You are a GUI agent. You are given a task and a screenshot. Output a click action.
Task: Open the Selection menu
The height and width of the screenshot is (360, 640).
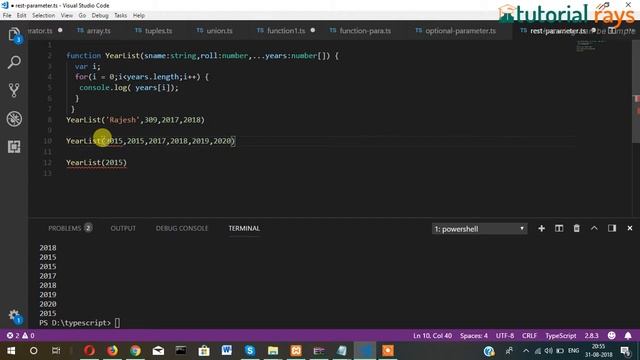[44, 16]
